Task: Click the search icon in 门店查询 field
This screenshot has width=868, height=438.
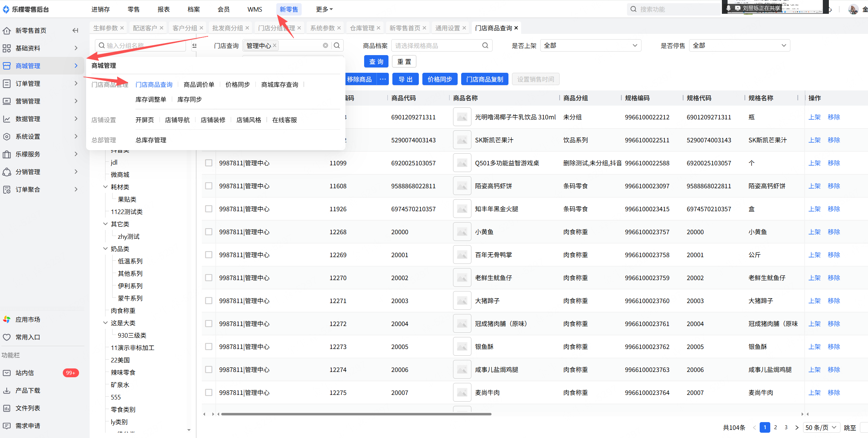Action: (337, 46)
